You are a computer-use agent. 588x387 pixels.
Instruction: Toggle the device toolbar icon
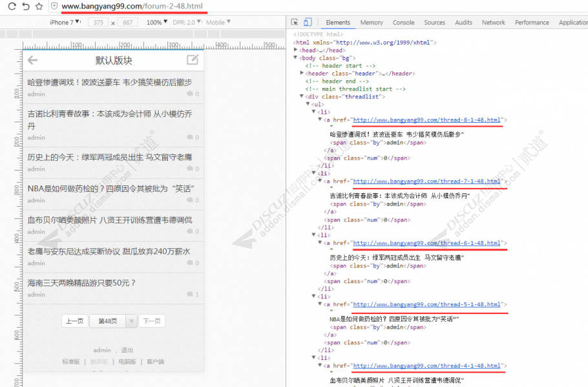click(308, 23)
